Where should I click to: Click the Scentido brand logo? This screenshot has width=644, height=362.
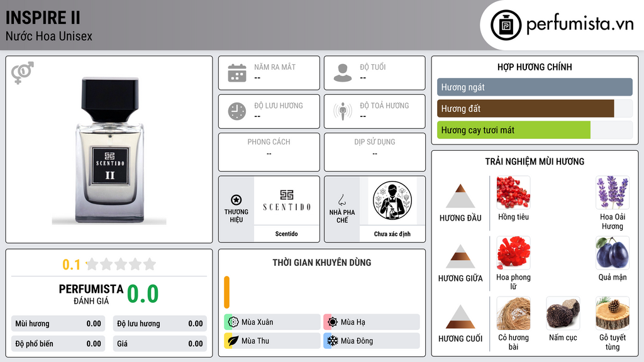pyautogui.click(x=287, y=200)
